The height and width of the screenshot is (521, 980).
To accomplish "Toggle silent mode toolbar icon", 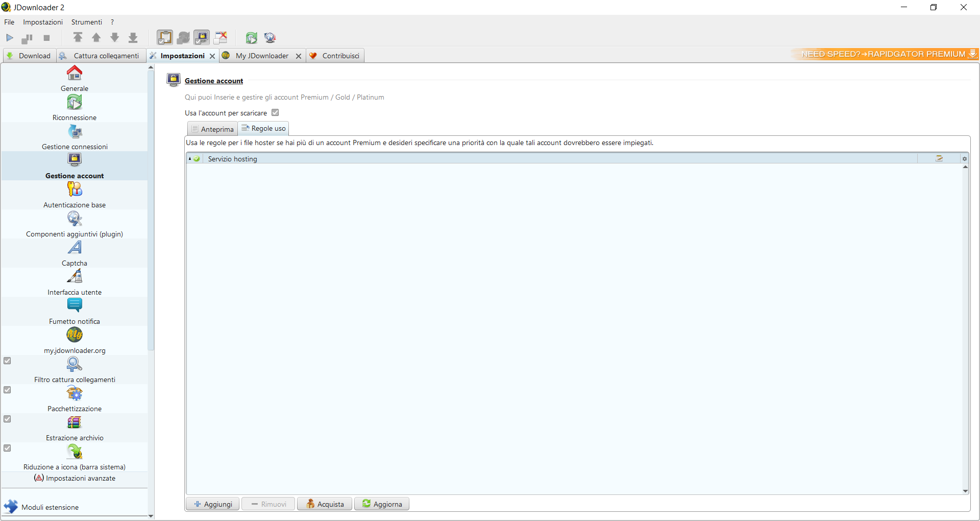I will [x=220, y=37].
